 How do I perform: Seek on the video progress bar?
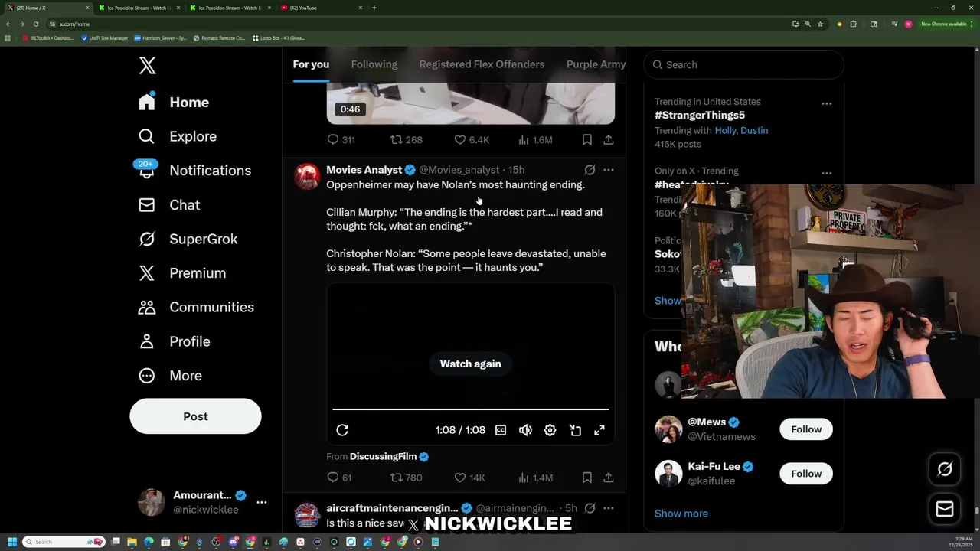[470, 409]
